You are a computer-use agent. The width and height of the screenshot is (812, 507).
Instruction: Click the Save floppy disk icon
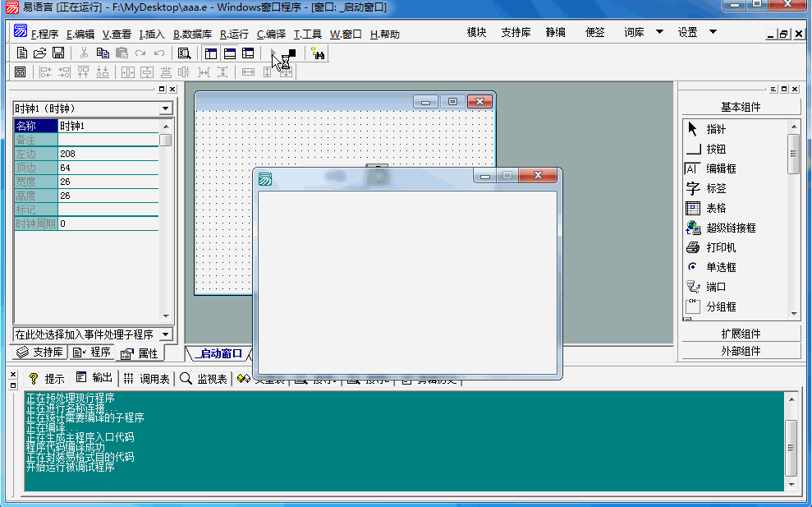[58, 53]
